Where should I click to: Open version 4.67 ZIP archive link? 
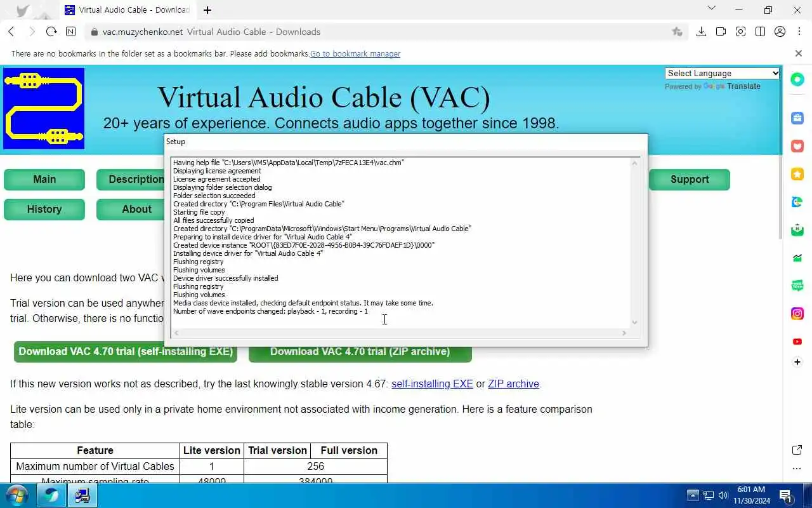click(513, 384)
